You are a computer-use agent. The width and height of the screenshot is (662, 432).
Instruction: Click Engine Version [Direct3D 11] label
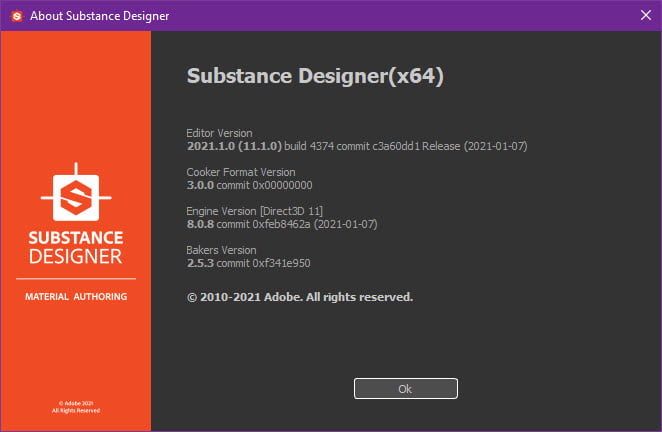254,211
